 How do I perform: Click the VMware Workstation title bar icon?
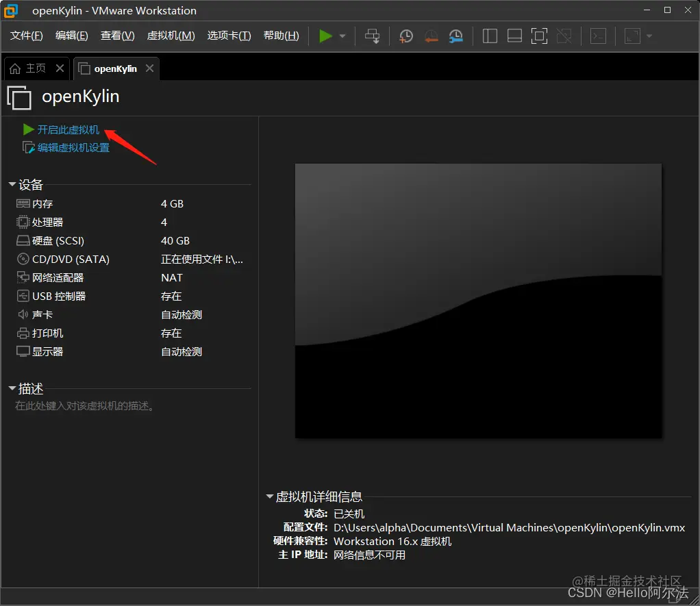(11, 11)
